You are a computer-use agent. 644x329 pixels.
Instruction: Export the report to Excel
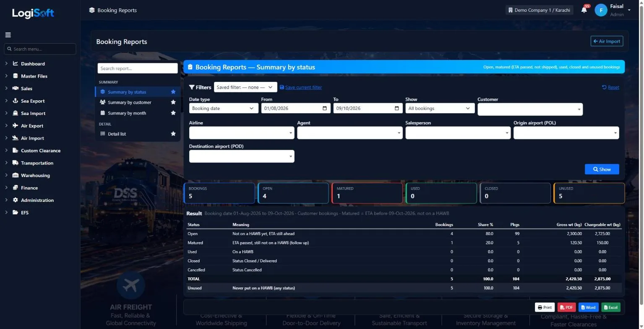pos(610,307)
